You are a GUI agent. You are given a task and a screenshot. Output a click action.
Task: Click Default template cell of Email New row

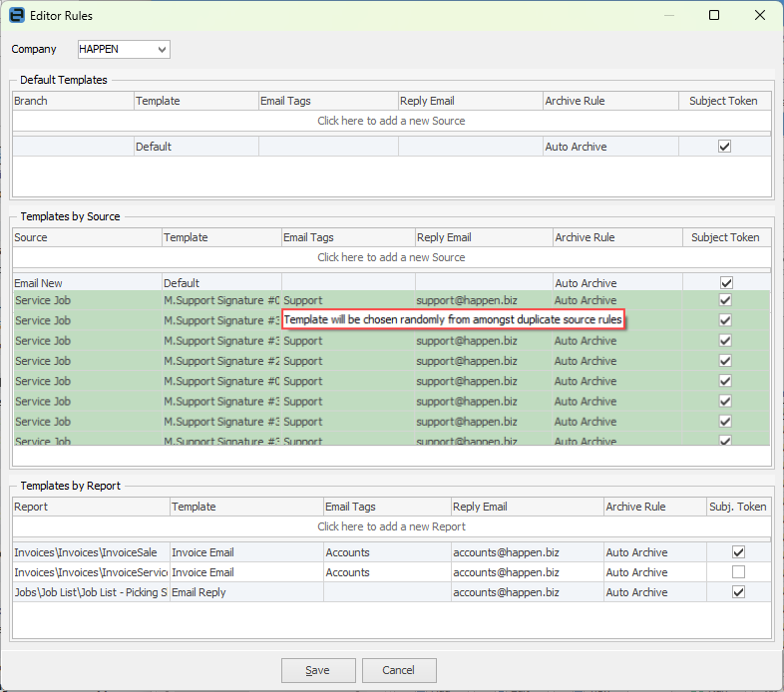[x=221, y=283]
